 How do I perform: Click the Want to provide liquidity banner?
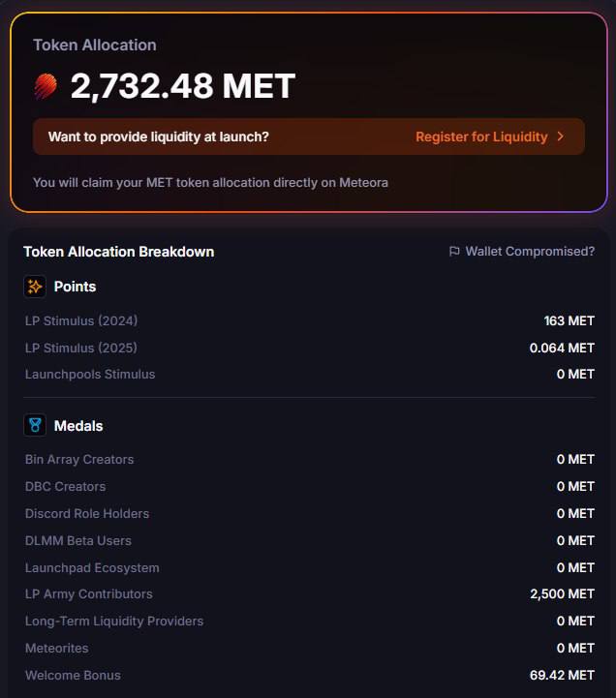tap(309, 137)
